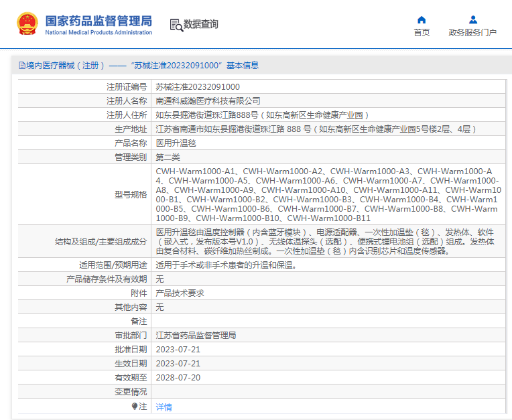The width and height of the screenshot is (512, 420).
Task: Click the 管理类别 row label
Action: tap(131, 157)
